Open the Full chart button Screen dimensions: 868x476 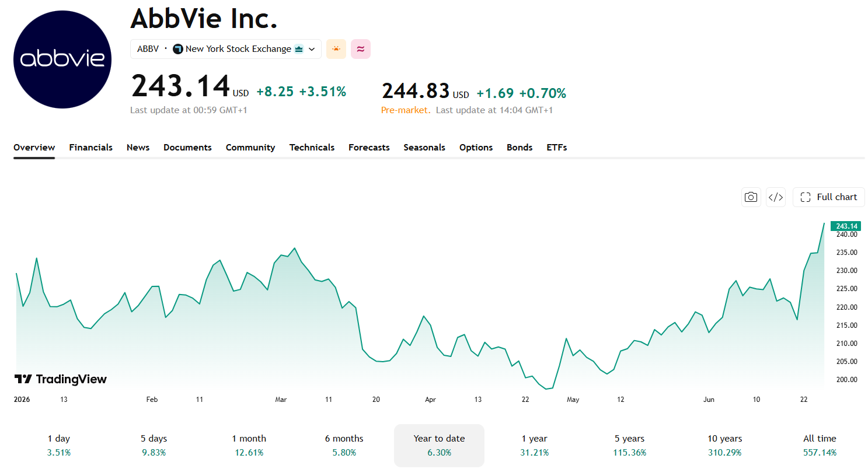pyautogui.click(x=829, y=197)
